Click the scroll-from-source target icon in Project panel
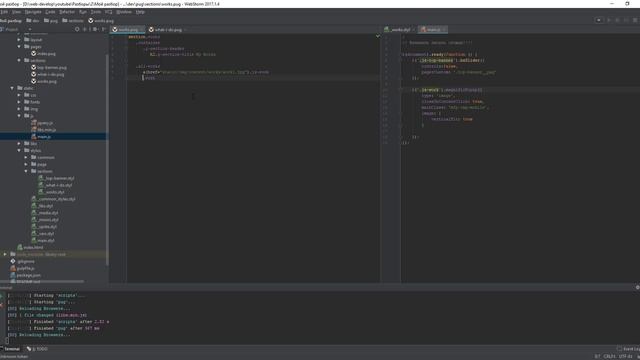Viewport: 640px width, 360px height. point(77,29)
